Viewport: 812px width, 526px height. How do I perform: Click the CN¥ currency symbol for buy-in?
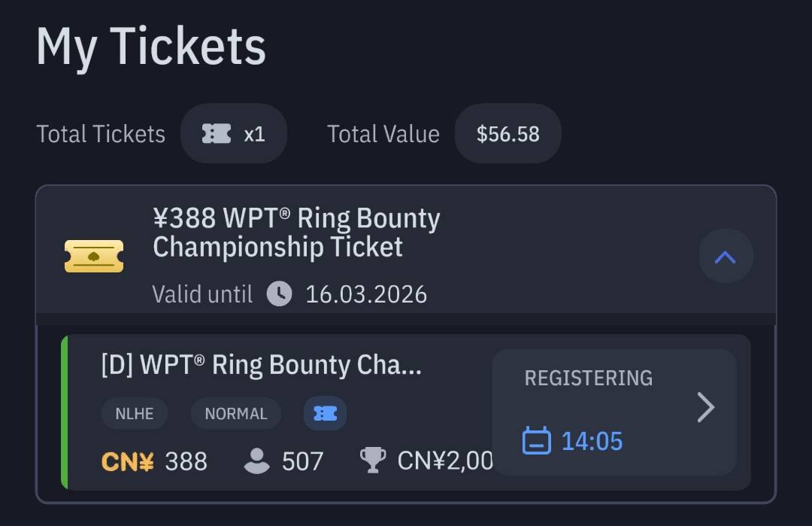[127, 461]
